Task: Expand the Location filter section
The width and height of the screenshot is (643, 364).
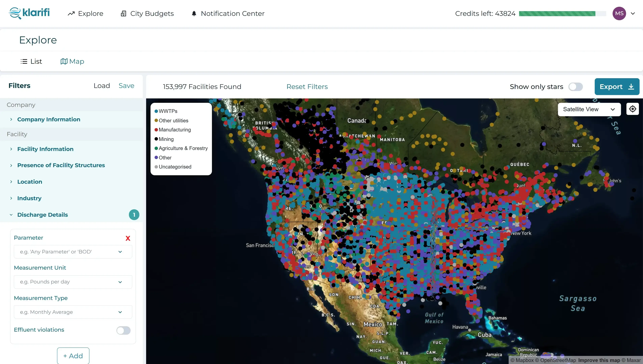Action: pyautogui.click(x=30, y=182)
